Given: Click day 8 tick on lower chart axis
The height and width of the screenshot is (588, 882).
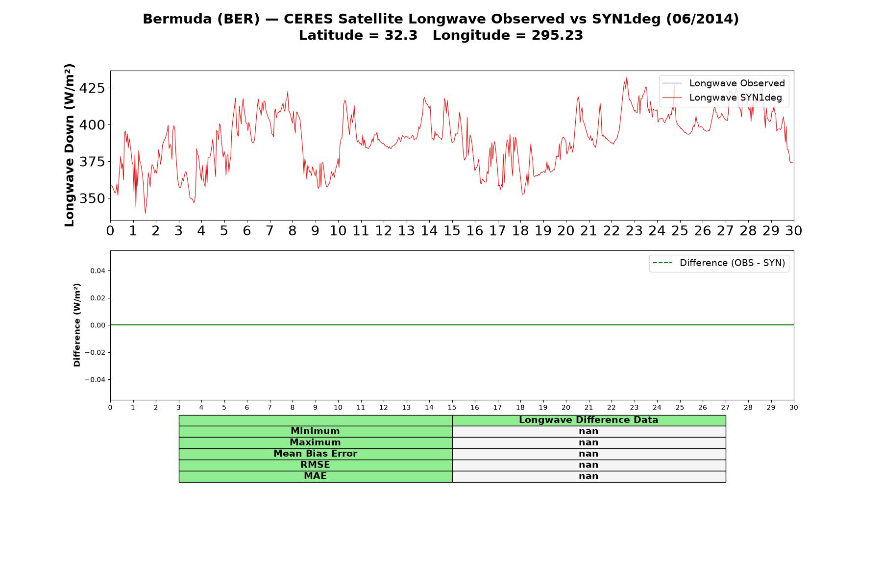Looking at the screenshot, I should pos(293,408).
